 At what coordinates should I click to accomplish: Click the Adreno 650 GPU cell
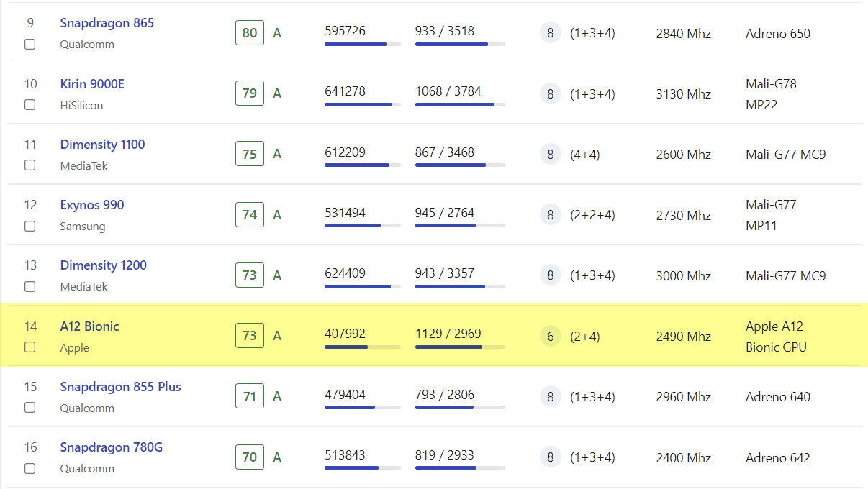tap(778, 34)
